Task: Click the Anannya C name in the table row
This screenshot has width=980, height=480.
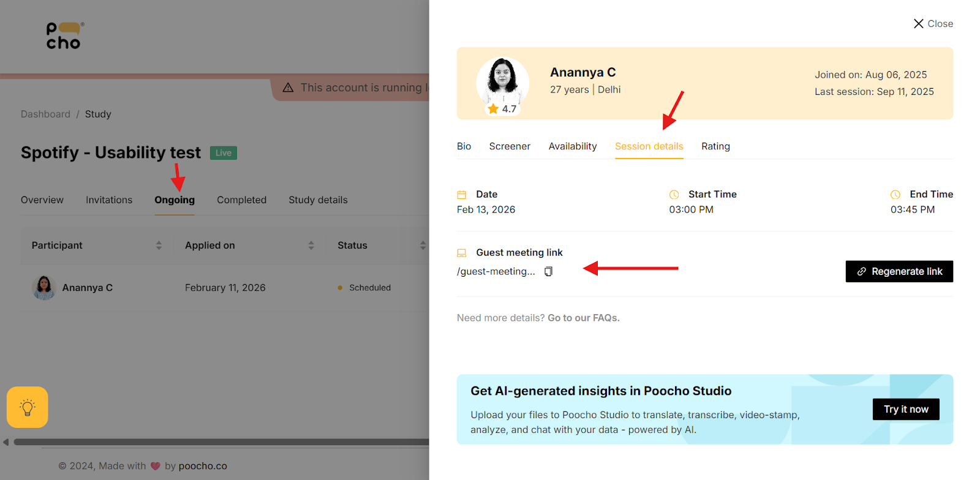Action: pyautogui.click(x=88, y=288)
